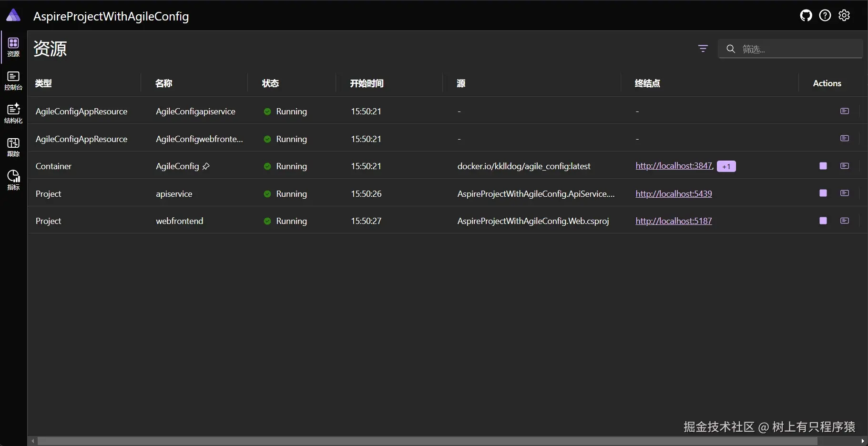Image resolution: width=868 pixels, height=446 pixels.
Task: Click the Actions column header
Action: 827,83
